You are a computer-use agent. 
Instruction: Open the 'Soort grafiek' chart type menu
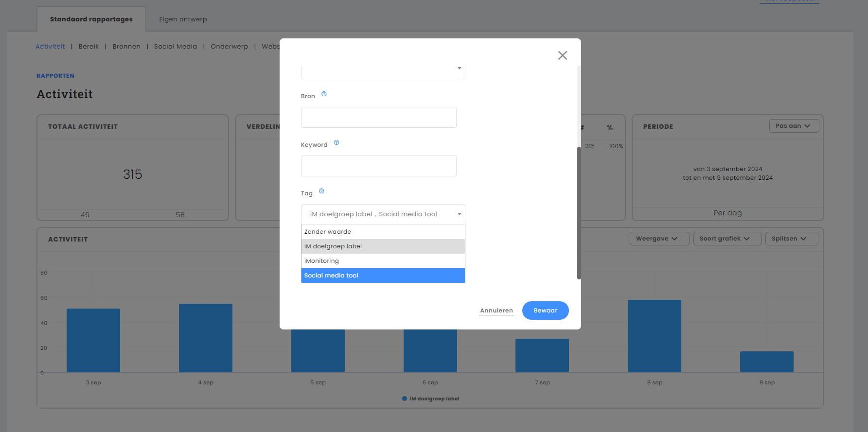coord(726,239)
